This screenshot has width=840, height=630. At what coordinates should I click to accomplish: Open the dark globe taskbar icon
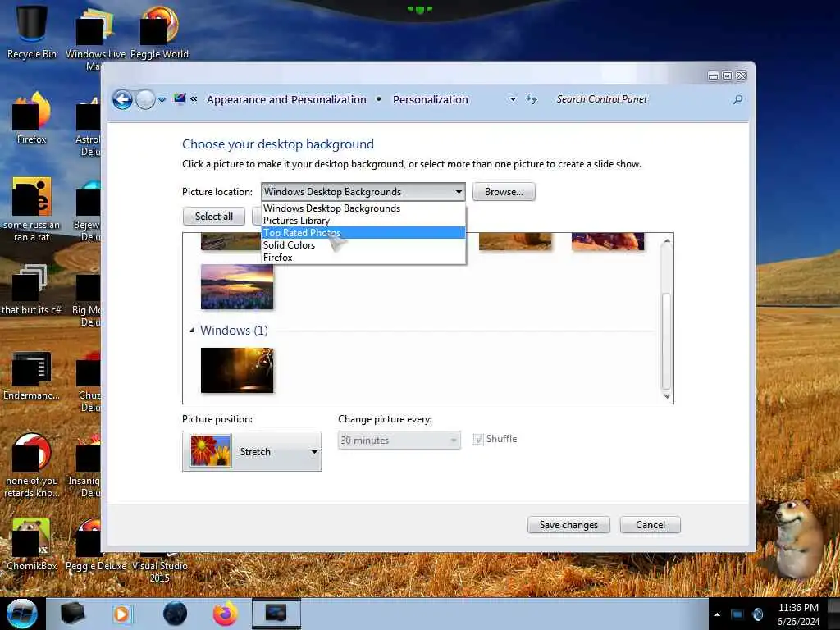click(175, 614)
